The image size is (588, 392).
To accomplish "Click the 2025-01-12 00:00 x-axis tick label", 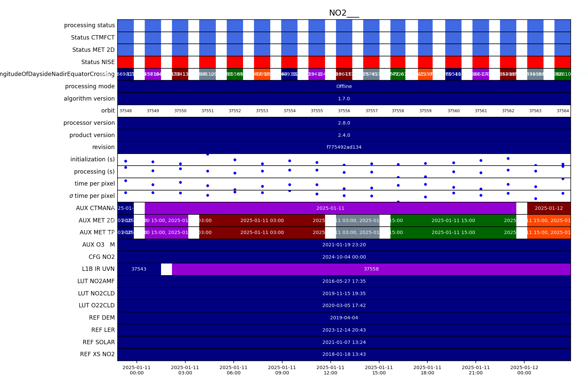I will pos(524,370).
